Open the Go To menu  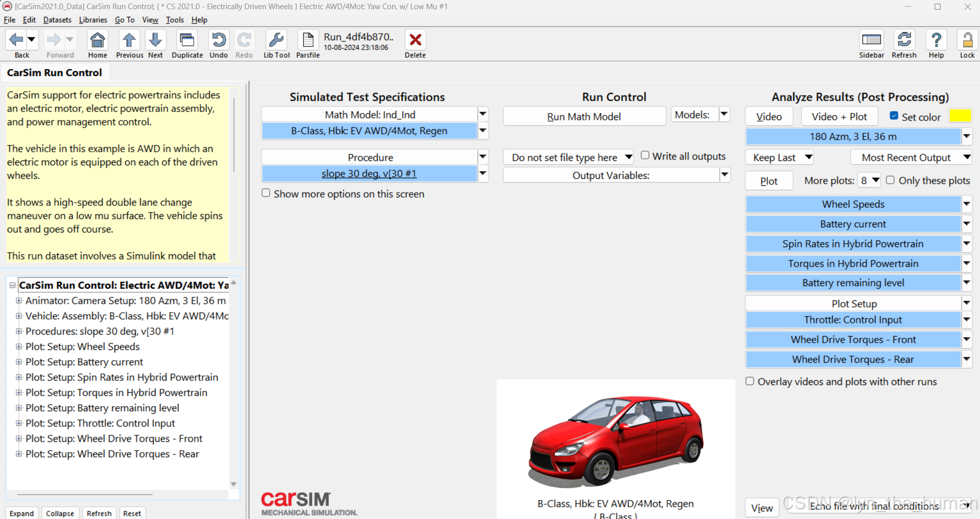(125, 20)
